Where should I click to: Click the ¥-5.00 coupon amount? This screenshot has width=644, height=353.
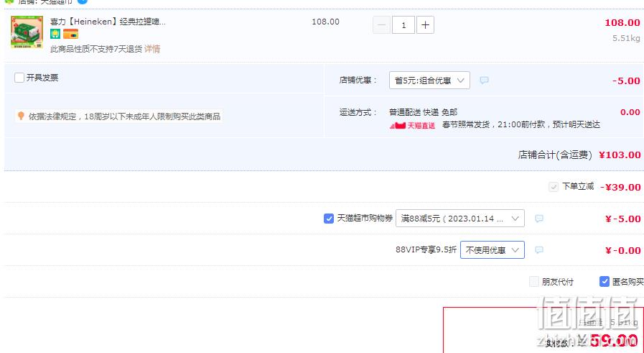point(622,219)
